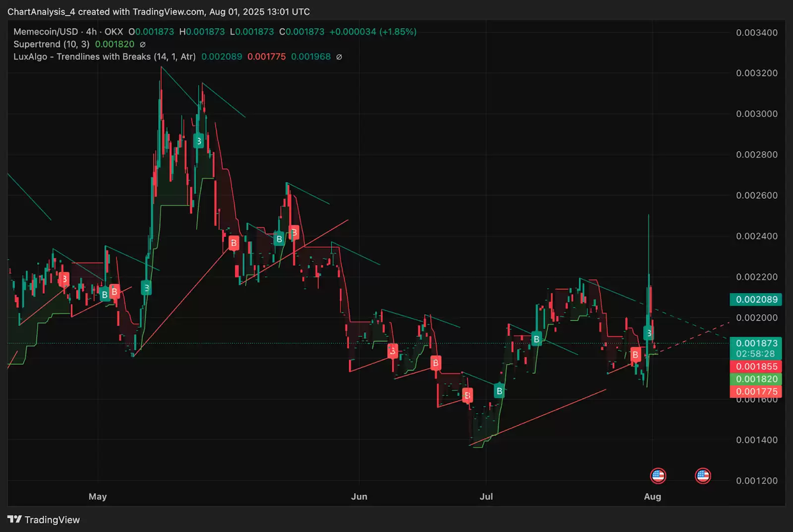Click the red B signal closest to Aug
The height and width of the screenshot is (532, 793).
pos(635,354)
